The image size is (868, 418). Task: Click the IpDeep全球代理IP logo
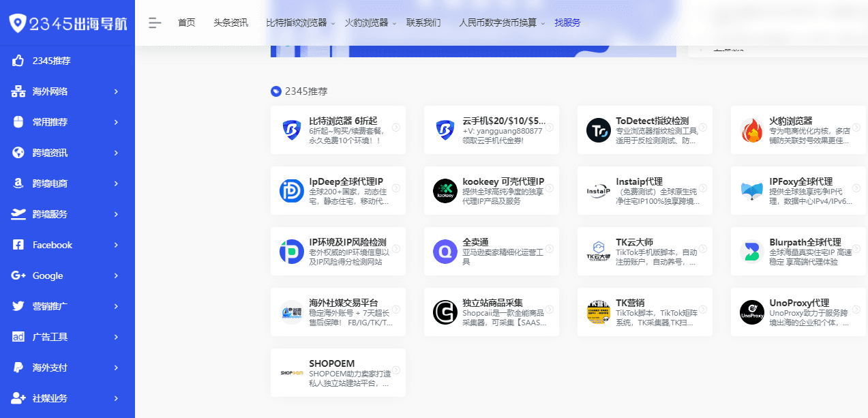click(291, 191)
